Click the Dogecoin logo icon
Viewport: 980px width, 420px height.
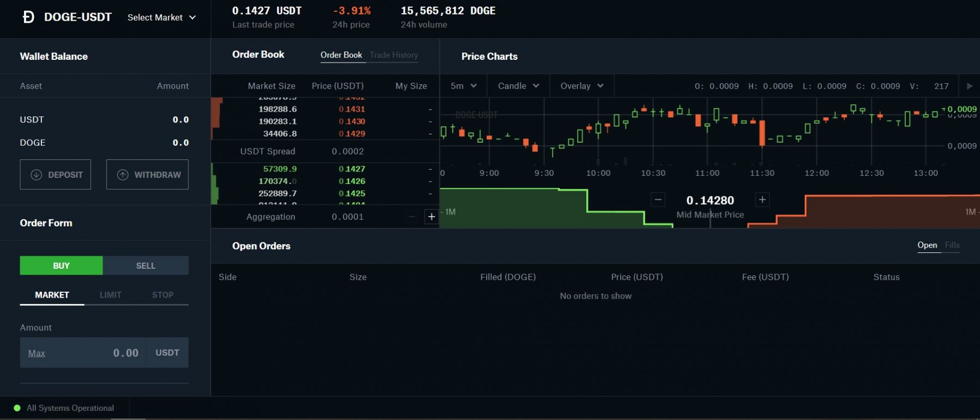coord(28,17)
